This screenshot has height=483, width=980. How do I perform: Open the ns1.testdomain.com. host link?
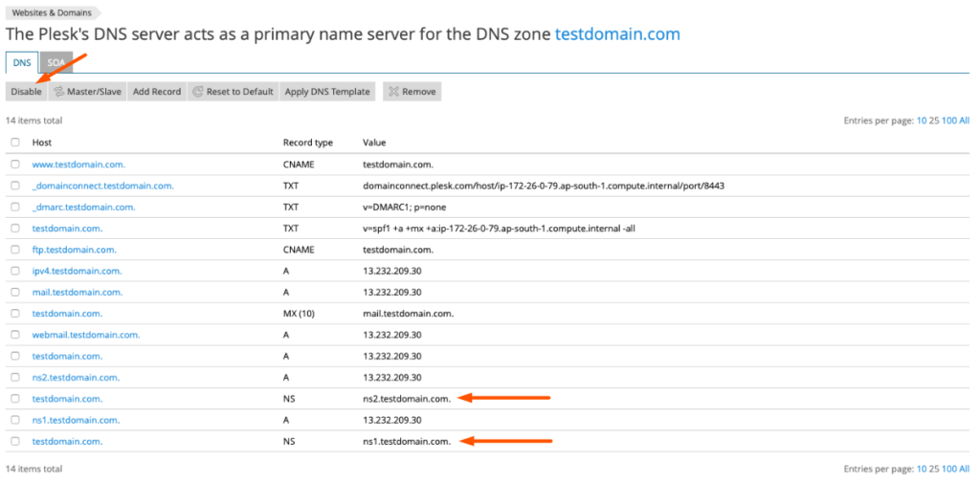pos(77,419)
